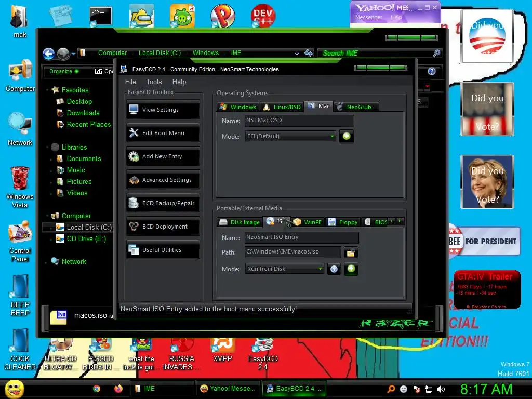Select Music library in navigation pane
This screenshot has width=532, height=399.
point(76,170)
